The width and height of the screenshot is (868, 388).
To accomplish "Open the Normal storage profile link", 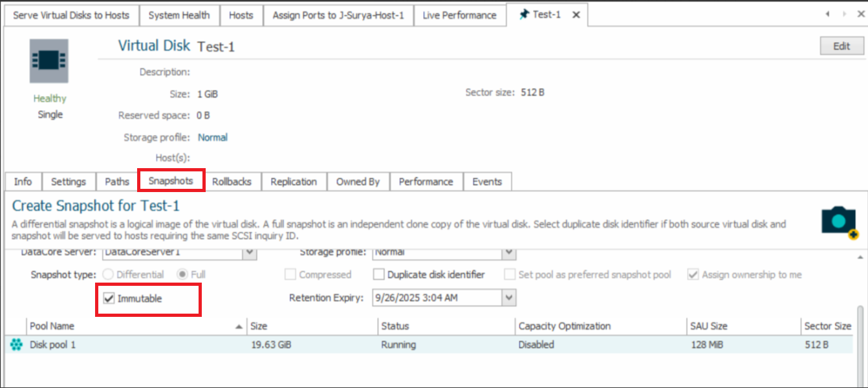I will (x=213, y=137).
